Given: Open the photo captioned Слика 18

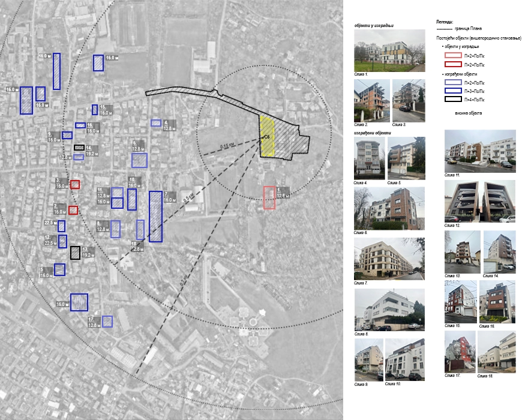Looking at the screenshot, I should click(x=496, y=352).
